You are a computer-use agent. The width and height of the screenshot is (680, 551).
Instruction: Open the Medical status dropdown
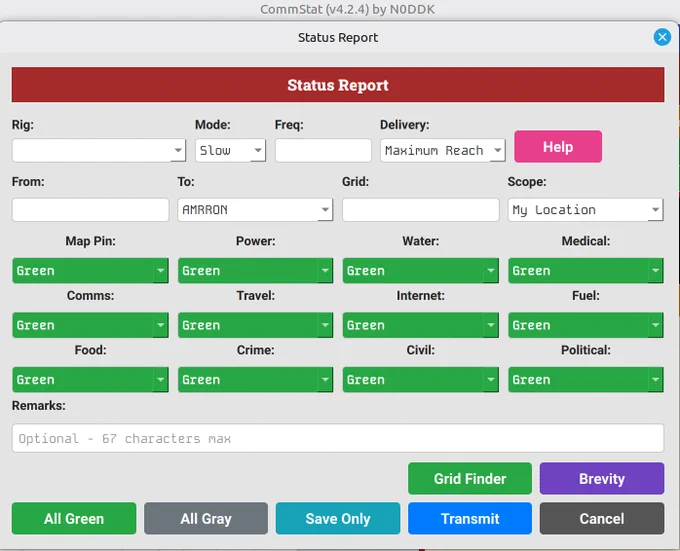coord(585,271)
